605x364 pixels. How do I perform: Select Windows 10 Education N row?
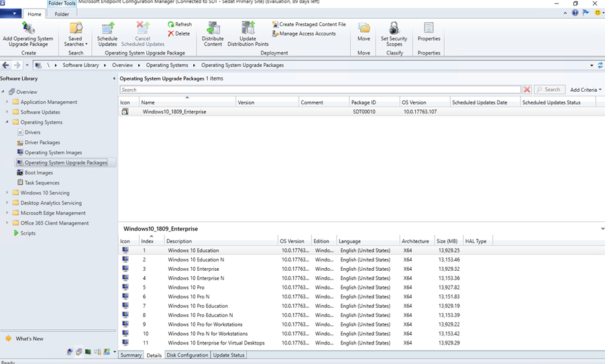361,259
